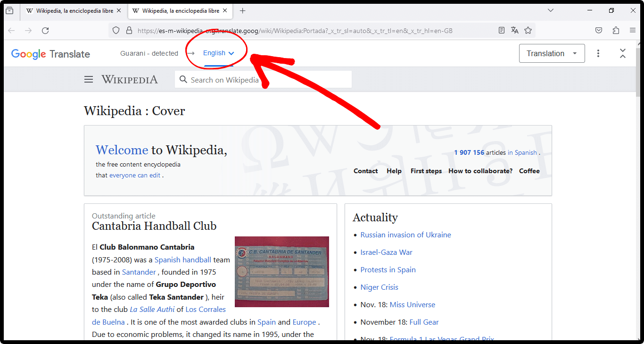The width and height of the screenshot is (644, 344).
Task: Bookmark this page with the star icon
Action: coord(528,31)
